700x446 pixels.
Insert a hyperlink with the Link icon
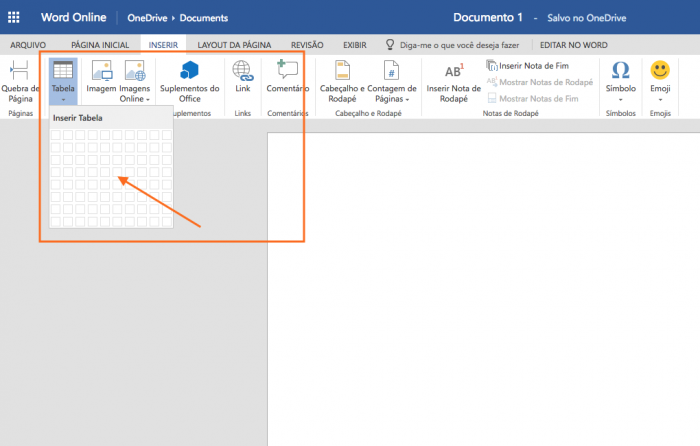[x=242, y=71]
